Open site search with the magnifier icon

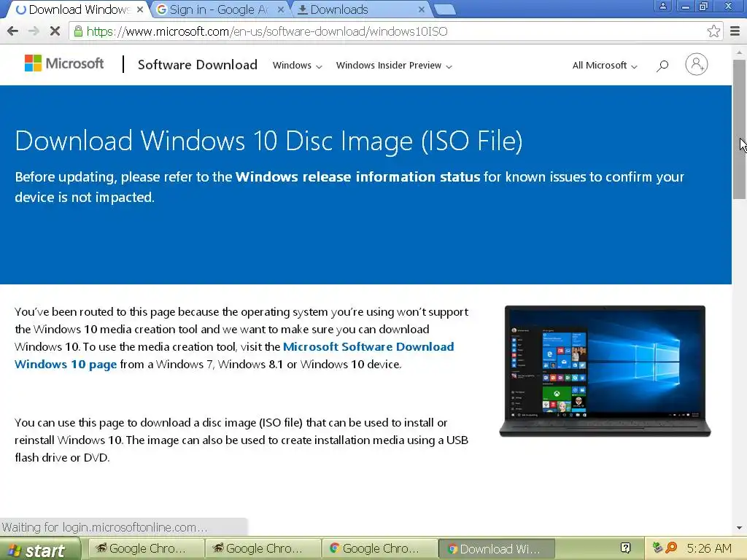click(662, 66)
